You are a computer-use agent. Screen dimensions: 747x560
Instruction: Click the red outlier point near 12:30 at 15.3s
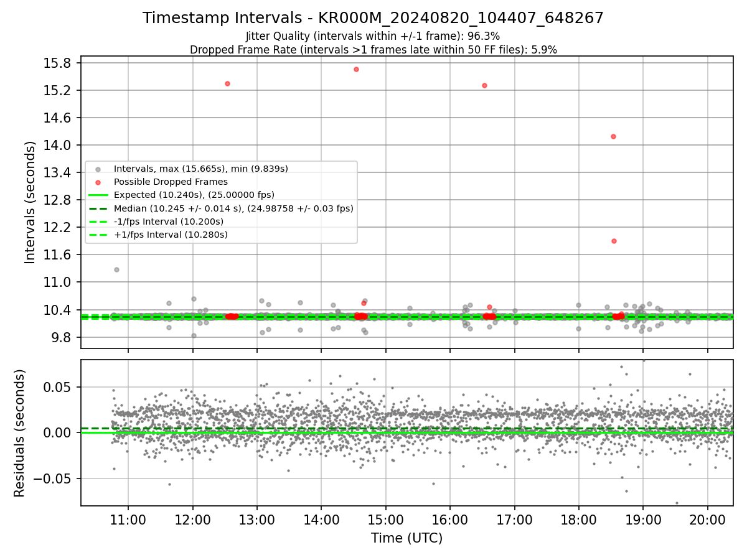tap(227, 83)
